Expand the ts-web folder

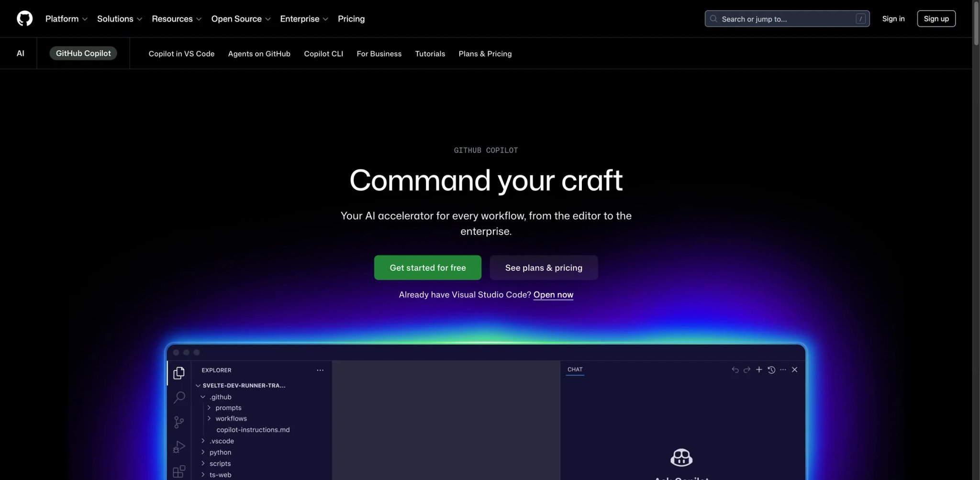(x=216, y=475)
